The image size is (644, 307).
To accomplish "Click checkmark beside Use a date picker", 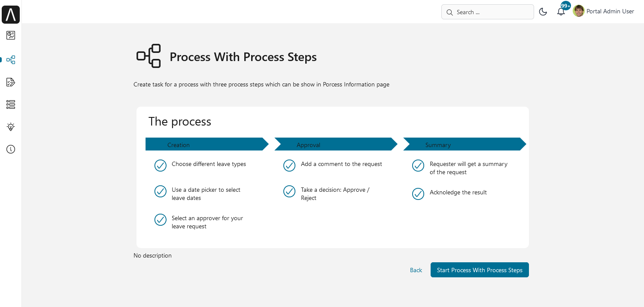I will point(160,191).
